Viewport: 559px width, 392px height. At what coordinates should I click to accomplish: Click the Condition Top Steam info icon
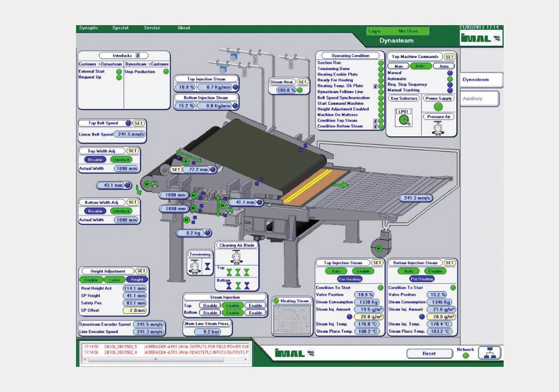pyautogui.click(x=376, y=121)
